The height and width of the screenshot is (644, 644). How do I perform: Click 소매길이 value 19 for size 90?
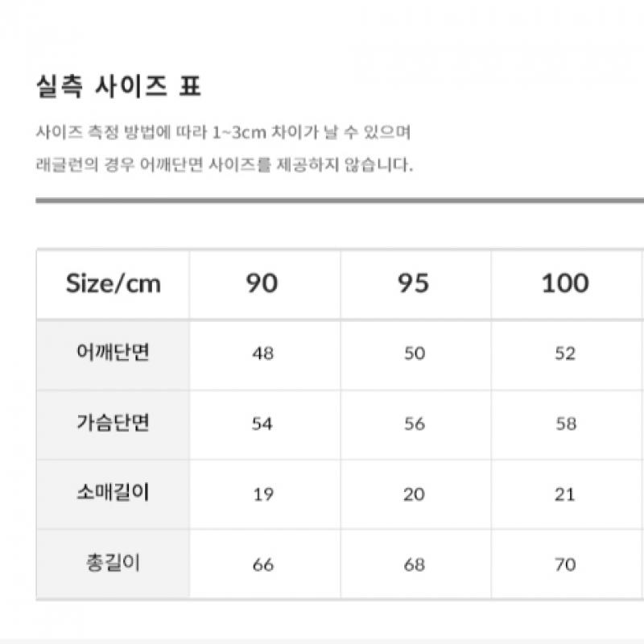click(262, 494)
